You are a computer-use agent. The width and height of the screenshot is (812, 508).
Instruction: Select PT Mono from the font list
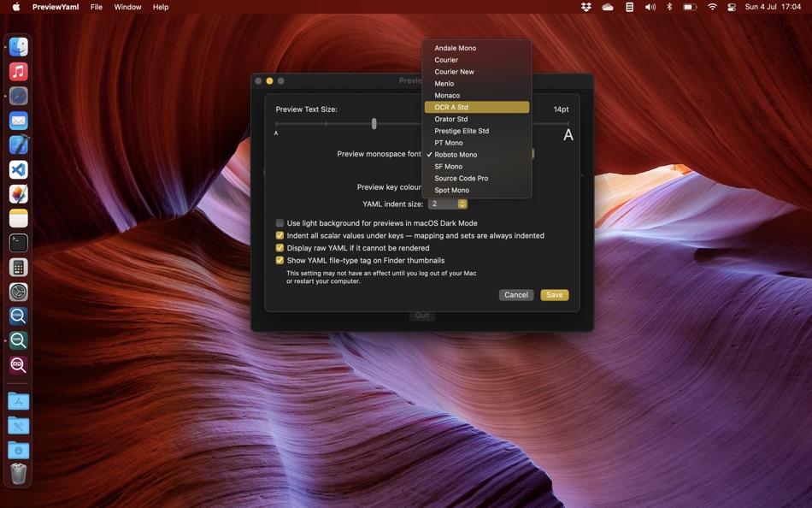point(477,143)
